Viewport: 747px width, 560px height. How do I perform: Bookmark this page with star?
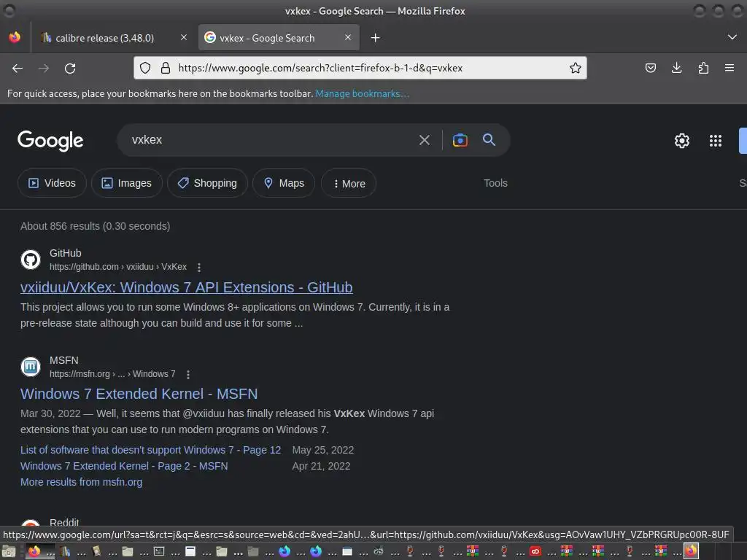tap(576, 68)
